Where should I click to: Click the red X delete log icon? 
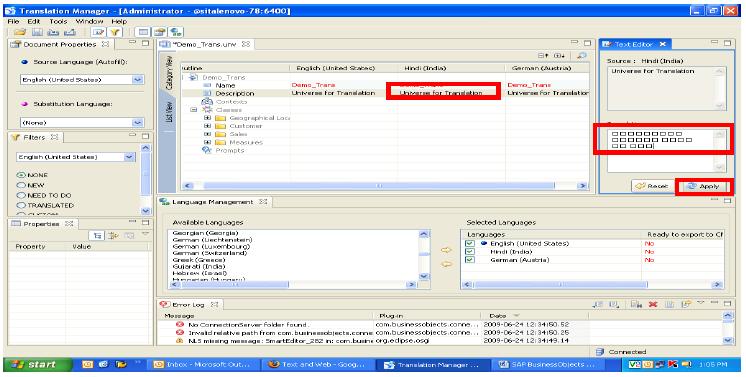(653, 304)
